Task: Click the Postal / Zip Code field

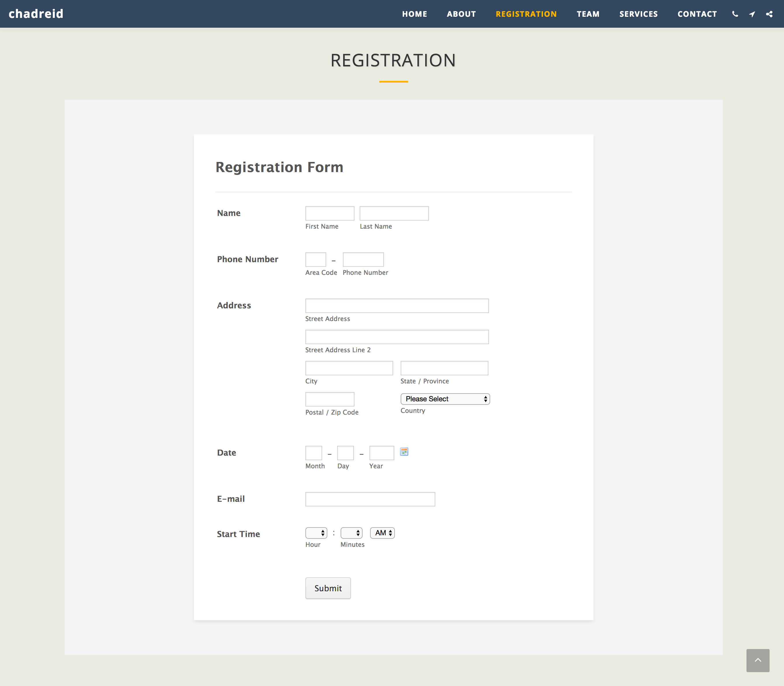Action: tap(329, 399)
